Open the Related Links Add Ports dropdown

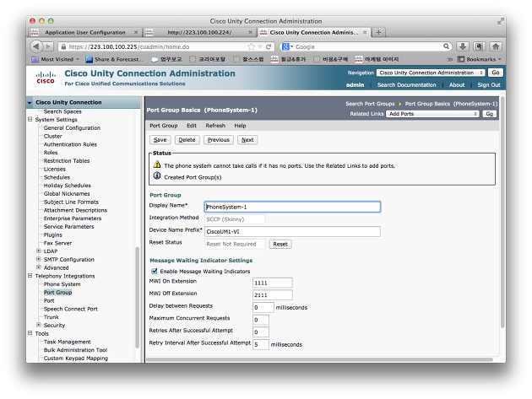[x=432, y=114]
